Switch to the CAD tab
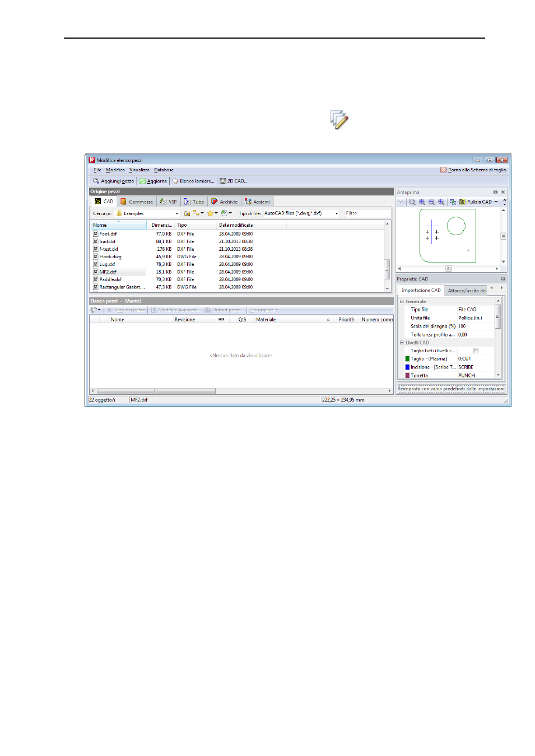The width and height of the screenshot is (535, 756). [x=104, y=202]
